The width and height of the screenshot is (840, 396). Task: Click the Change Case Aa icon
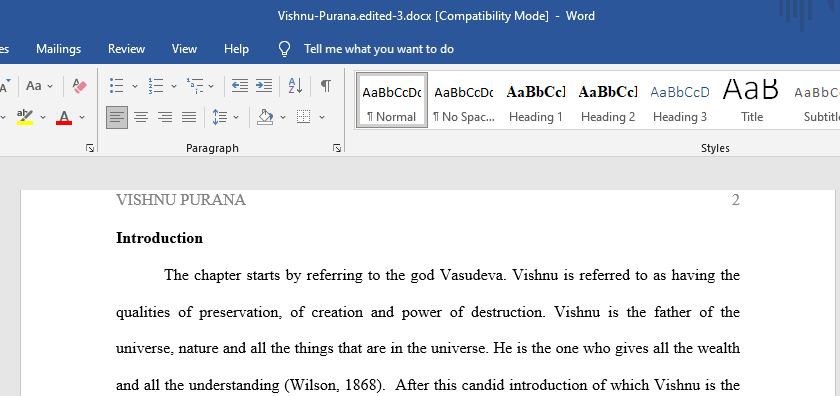(x=34, y=86)
